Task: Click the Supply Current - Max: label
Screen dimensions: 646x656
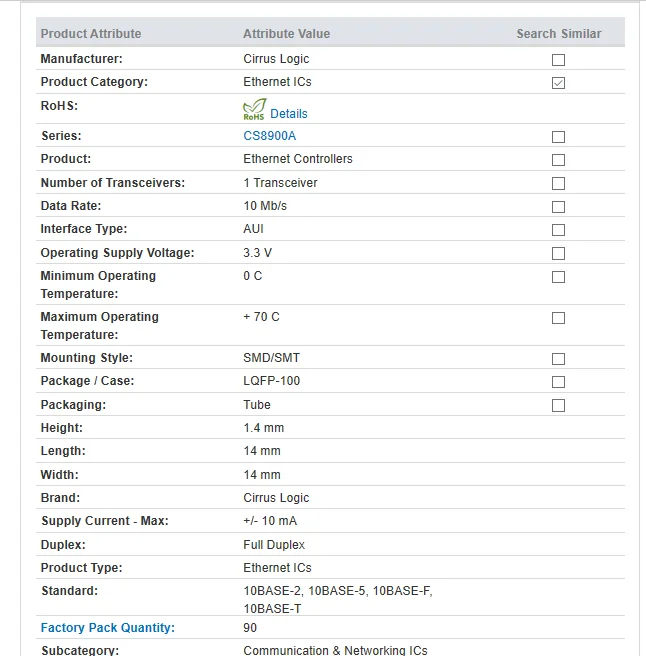Action: click(105, 521)
